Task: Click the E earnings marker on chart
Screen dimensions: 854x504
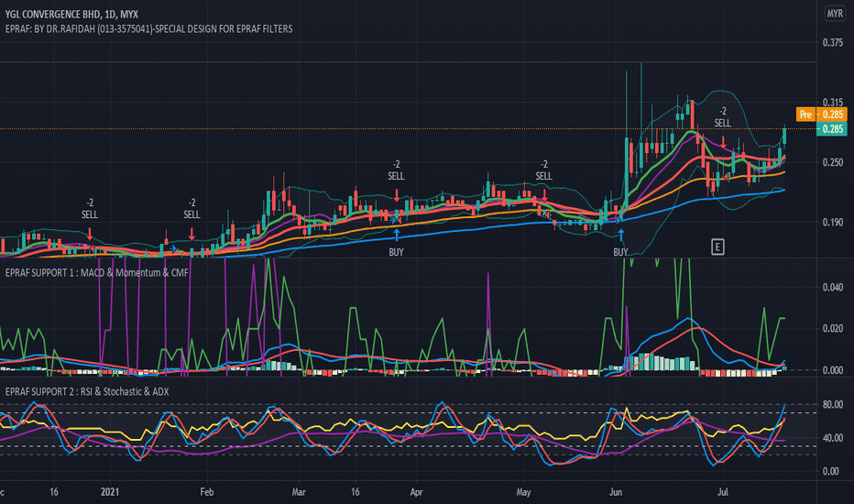Action: click(x=717, y=247)
